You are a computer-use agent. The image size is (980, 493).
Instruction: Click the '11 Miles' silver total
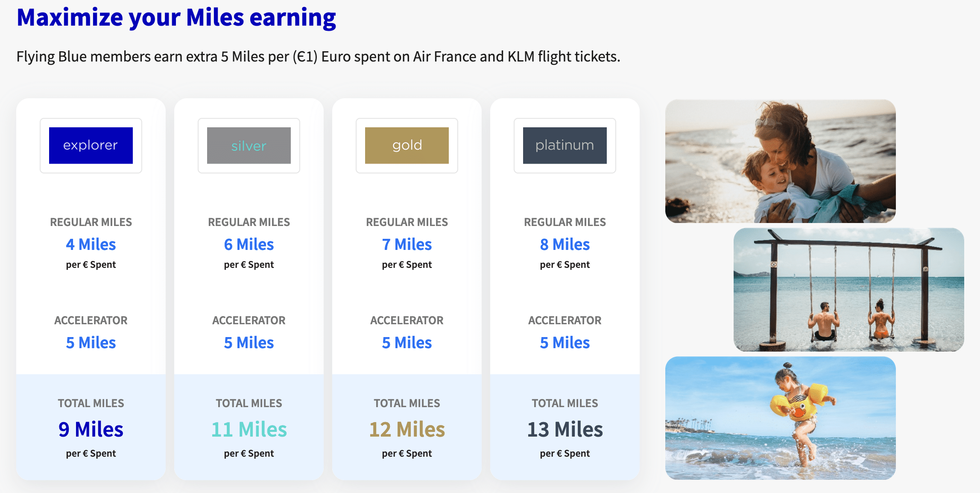[x=249, y=429]
